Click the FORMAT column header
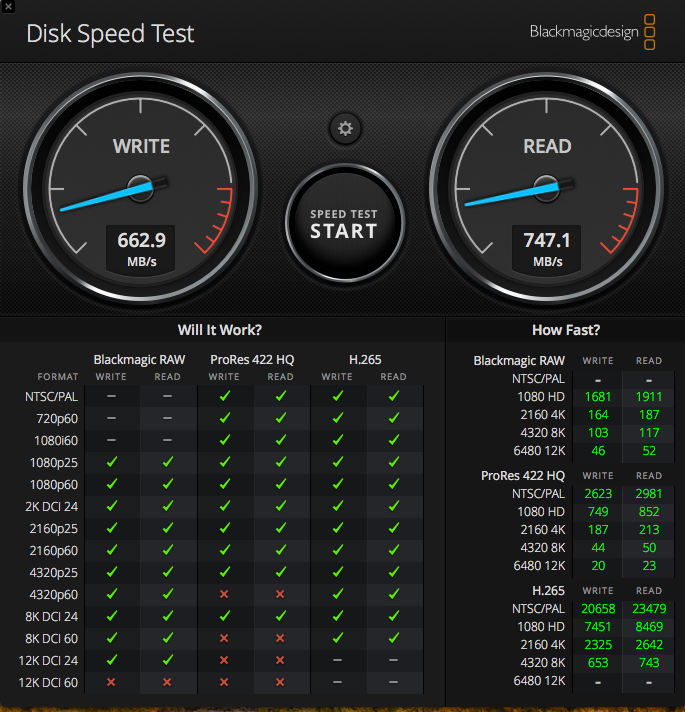The image size is (685, 712). (x=58, y=377)
